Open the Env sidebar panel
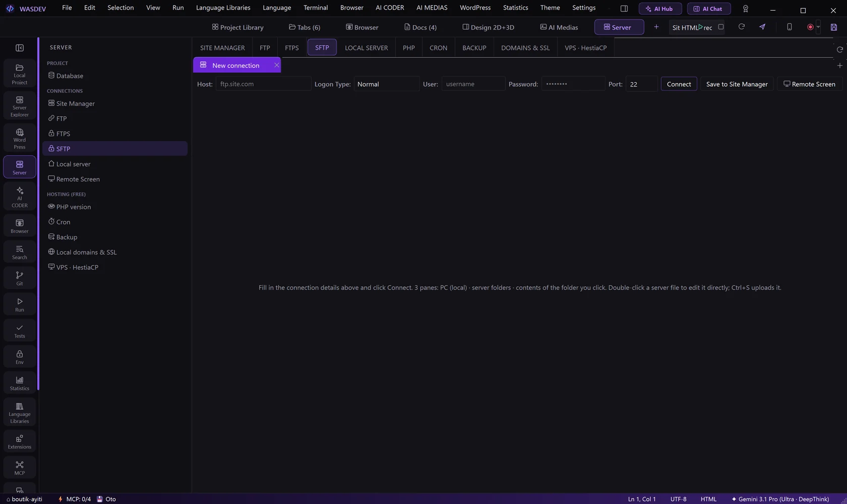847x504 pixels. [x=20, y=357]
